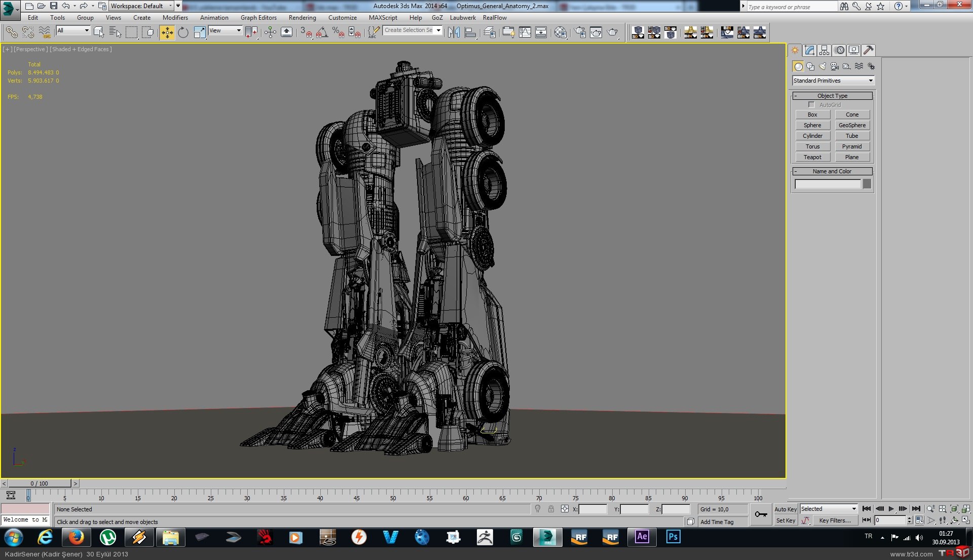Activate the Select Object arrow tool
The height and width of the screenshot is (560, 973).
pyautogui.click(x=99, y=32)
